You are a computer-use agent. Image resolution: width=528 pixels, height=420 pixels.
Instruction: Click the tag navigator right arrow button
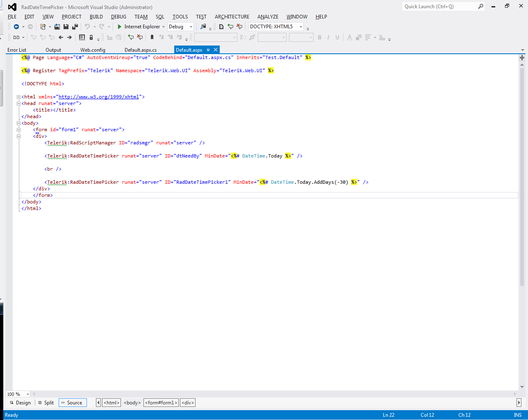519,403
